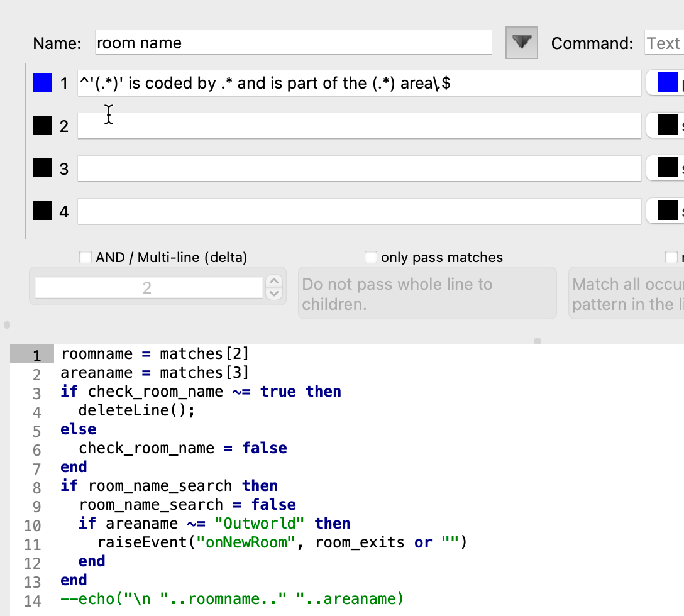Open the pattern 2 type dropdown at right
The width and height of the screenshot is (684, 616).
click(666, 126)
